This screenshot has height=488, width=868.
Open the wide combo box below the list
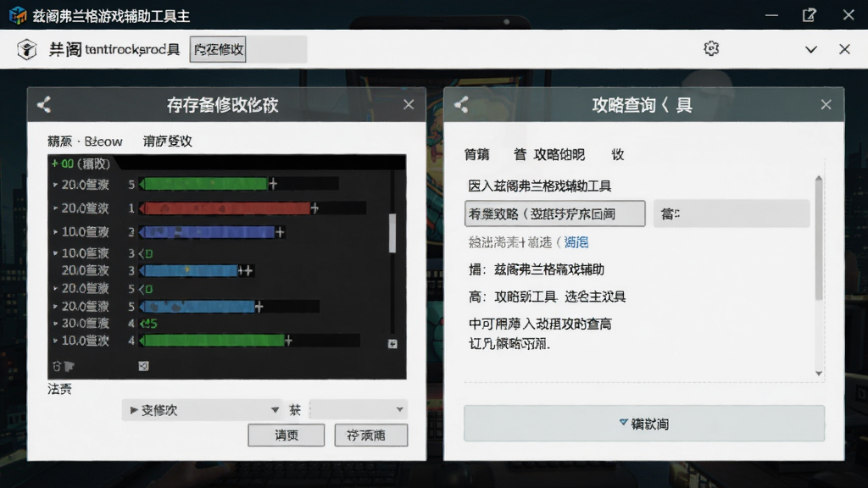[203, 410]
